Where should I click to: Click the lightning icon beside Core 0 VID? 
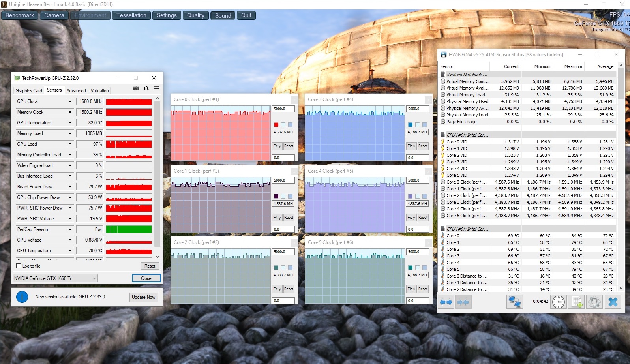443,142
